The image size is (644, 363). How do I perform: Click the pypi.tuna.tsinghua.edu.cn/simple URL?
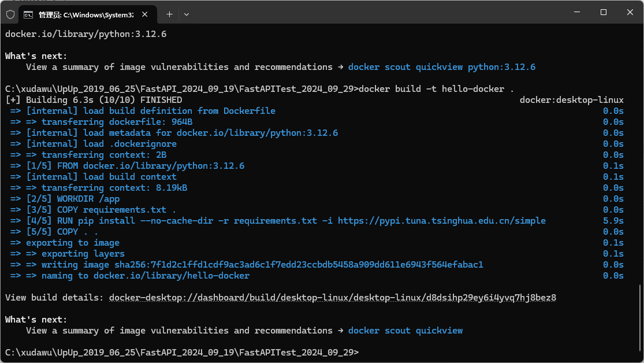point(442,221)
